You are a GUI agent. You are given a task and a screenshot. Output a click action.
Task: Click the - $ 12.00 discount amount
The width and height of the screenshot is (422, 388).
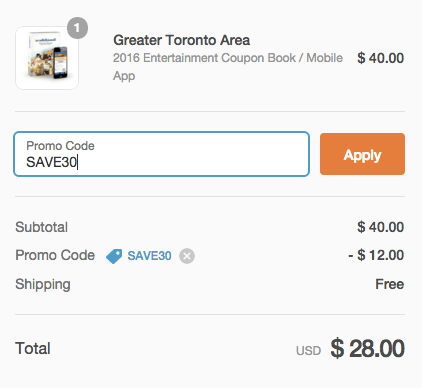(x=376, y=255)
